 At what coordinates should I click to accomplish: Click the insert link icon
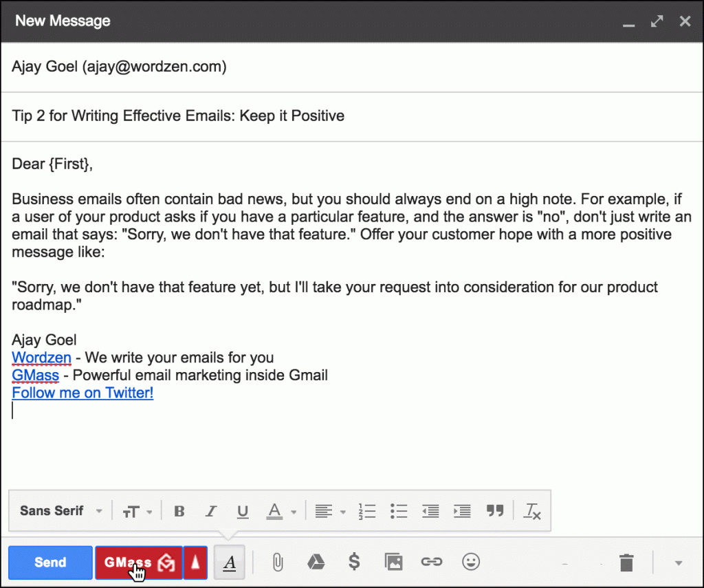(432, 563)
